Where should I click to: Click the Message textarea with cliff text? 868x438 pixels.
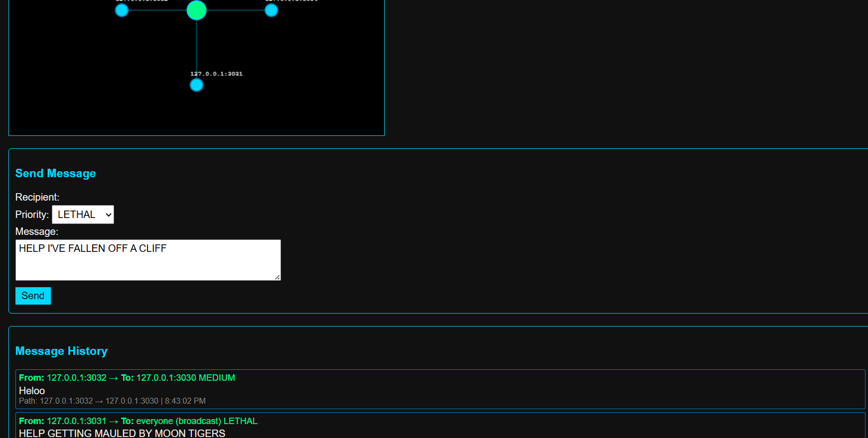click(148, 260)
